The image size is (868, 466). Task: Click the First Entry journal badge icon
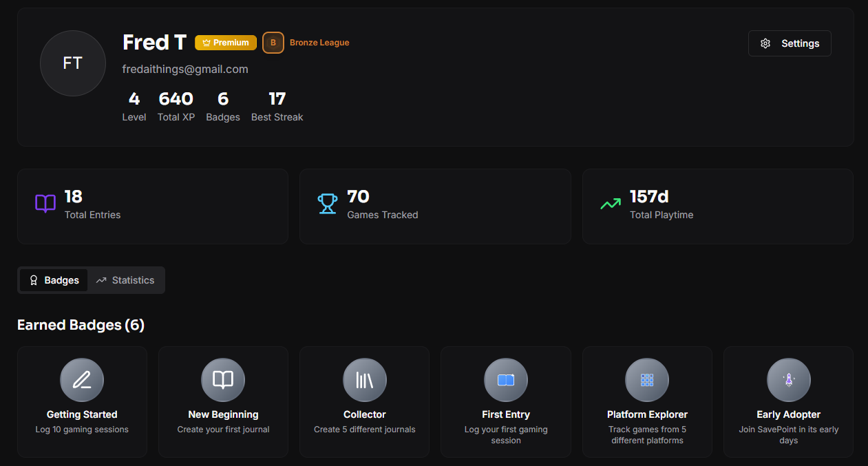505,379
